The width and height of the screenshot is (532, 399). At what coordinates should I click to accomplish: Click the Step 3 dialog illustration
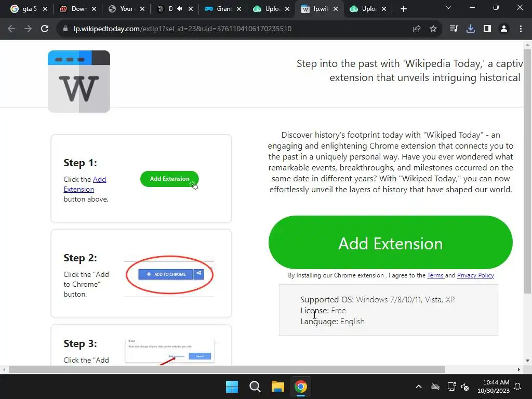[170, 351]
